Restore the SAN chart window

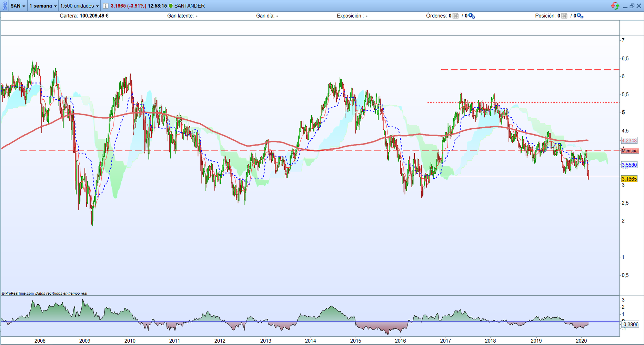click(x=632, y=6)
